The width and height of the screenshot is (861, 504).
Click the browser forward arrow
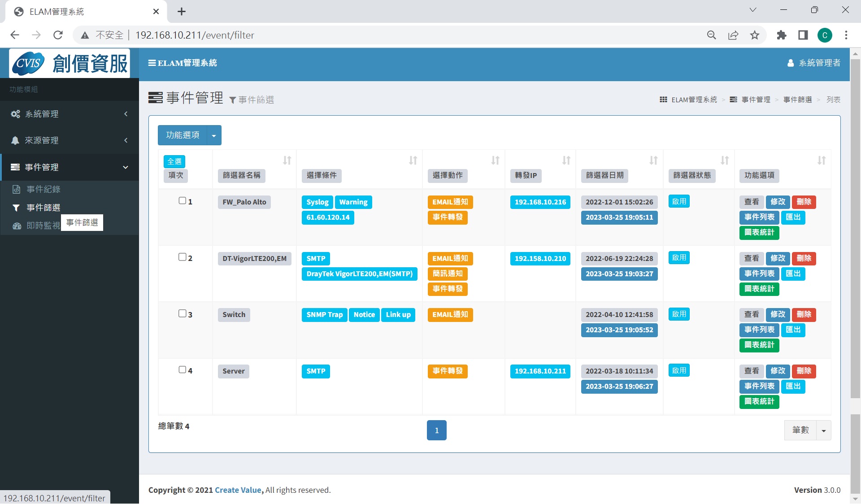pos(36,35)
